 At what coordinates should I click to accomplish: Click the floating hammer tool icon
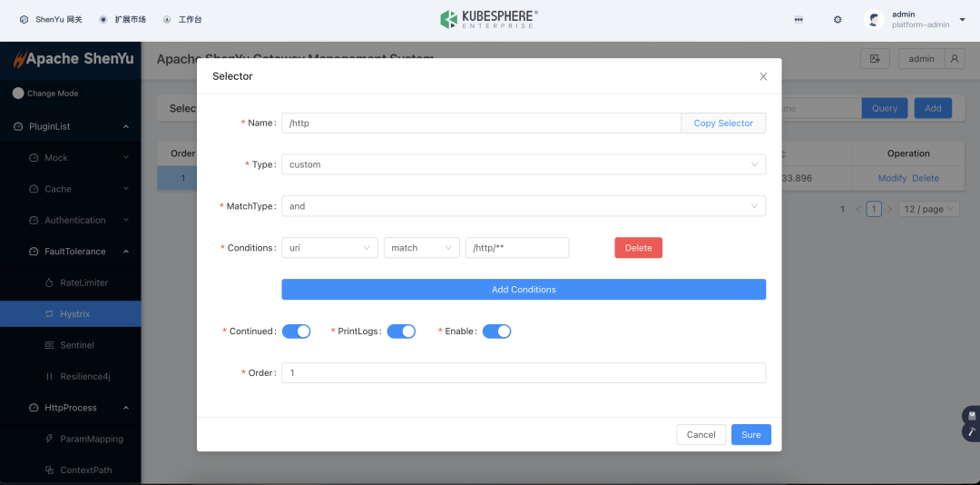972,431
